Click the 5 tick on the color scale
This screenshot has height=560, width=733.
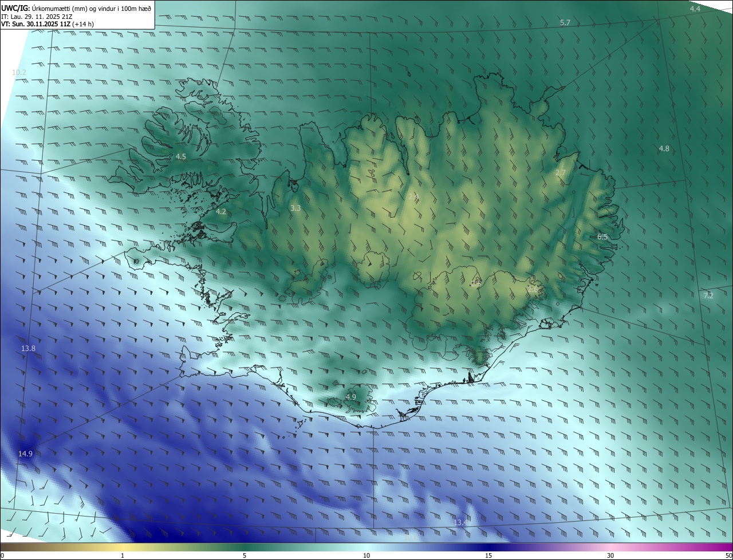click(245, 555)
